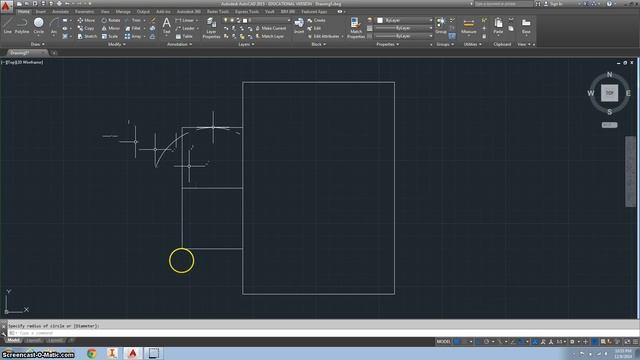Expand the Groups panel

click(445, 44)
